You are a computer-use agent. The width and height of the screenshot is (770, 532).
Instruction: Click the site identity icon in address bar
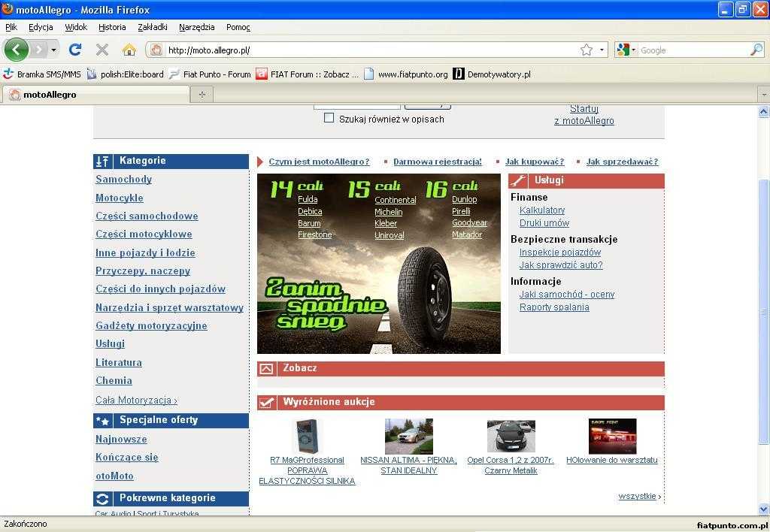156,50
